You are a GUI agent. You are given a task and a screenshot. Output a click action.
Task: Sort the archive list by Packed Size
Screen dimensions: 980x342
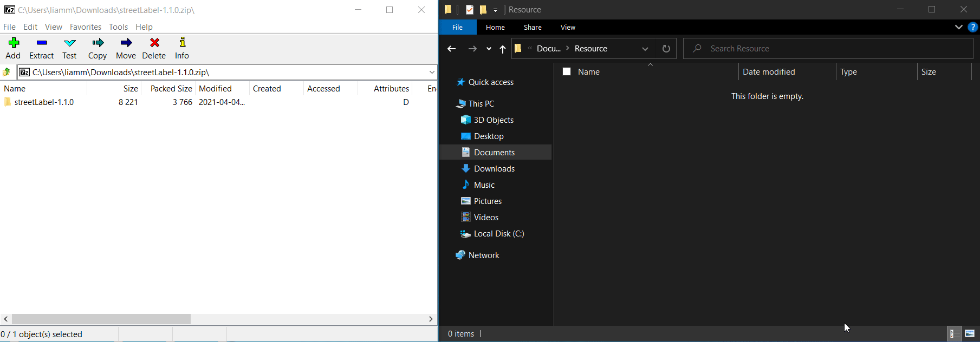pyautogui.click(x=171, y=89)
